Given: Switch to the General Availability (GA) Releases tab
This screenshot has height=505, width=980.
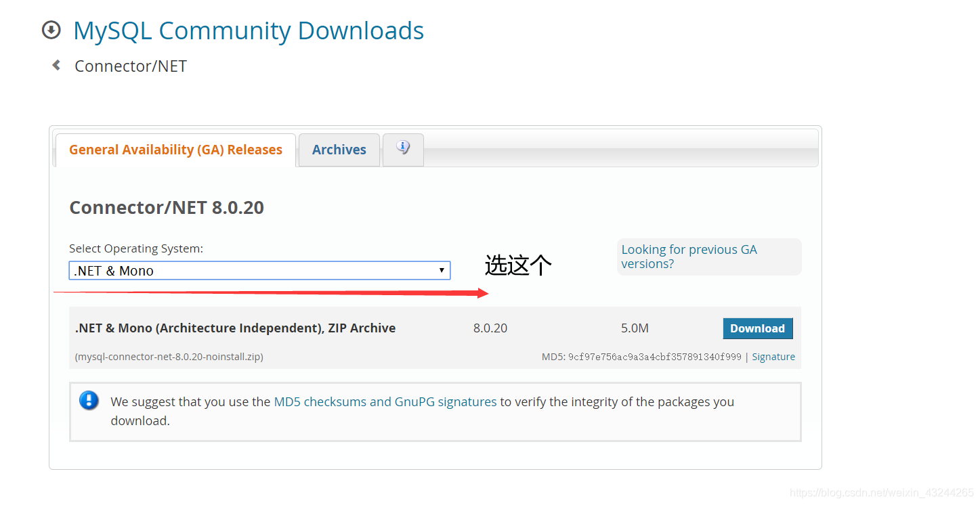Looking at the screenshot, I should 175,150.
